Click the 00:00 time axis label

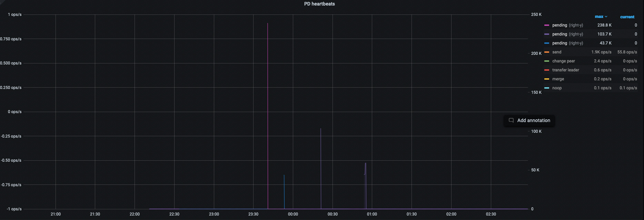[293, 214]
